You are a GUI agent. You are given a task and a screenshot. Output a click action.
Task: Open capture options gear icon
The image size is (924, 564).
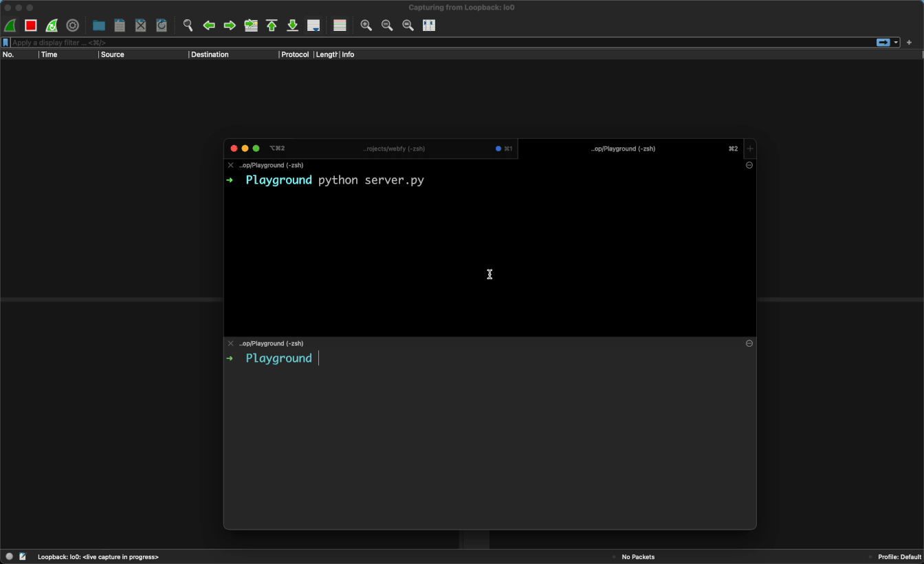tap(72, 25)
